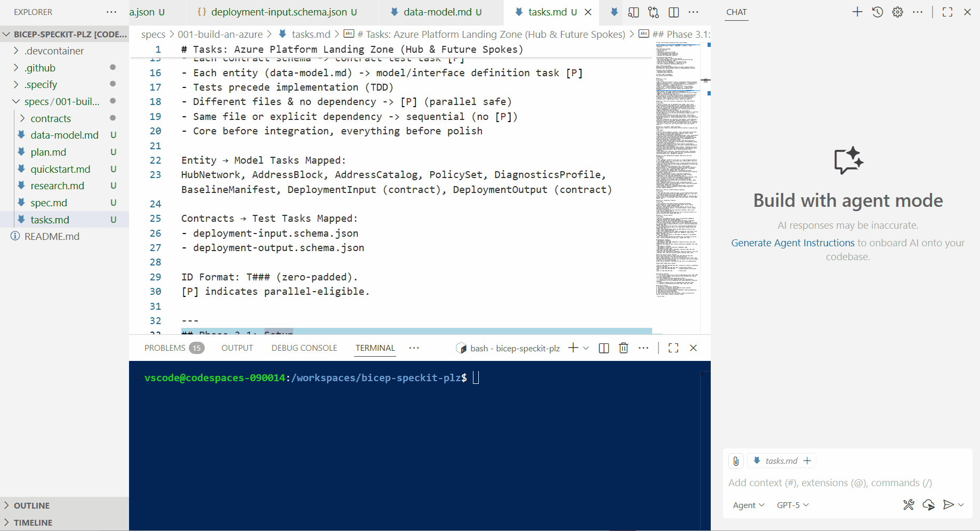
Task: Show chat history
Action: pyautogui.click(x=877, y=12)
